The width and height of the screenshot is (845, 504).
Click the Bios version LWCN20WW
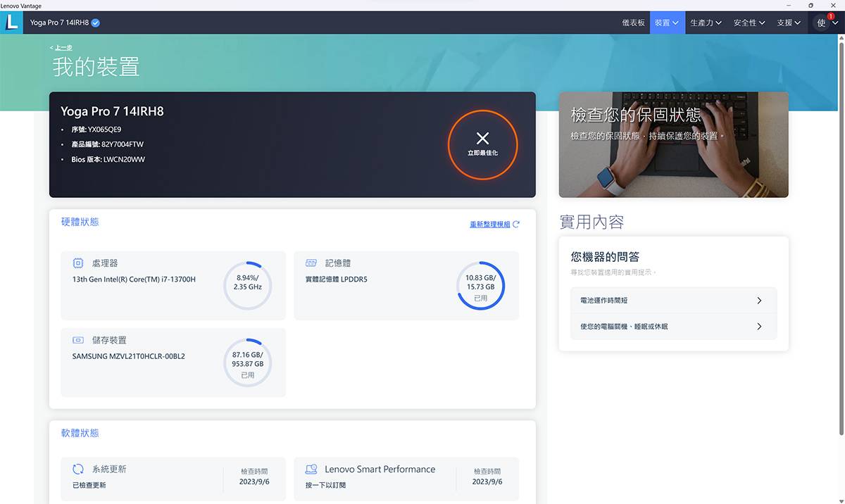pos(124,159)
